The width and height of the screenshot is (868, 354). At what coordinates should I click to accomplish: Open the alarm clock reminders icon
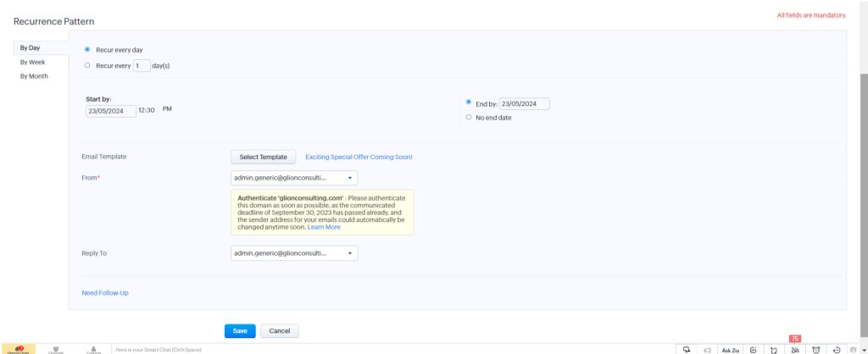pos(816,350)
